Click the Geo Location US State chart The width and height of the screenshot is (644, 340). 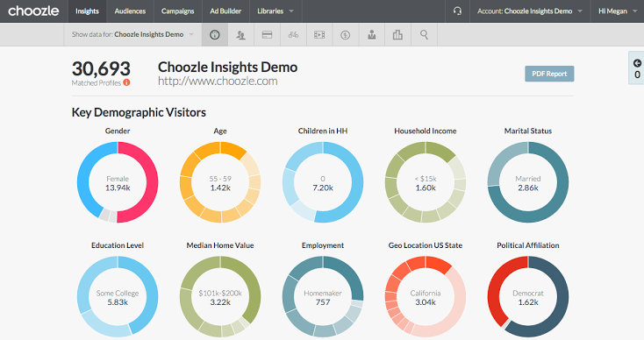tap(426, 297)
